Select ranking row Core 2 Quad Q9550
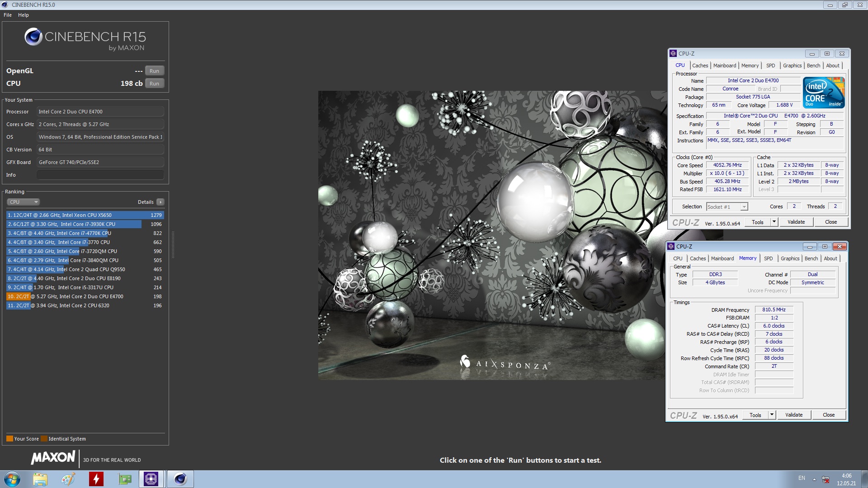 coord(85,269)
